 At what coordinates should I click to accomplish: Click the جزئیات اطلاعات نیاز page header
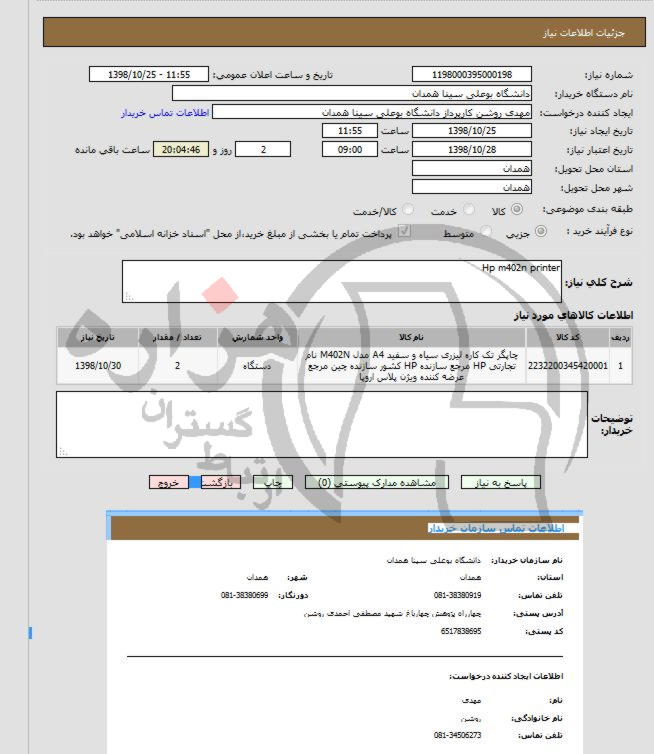tap(344, 32)
